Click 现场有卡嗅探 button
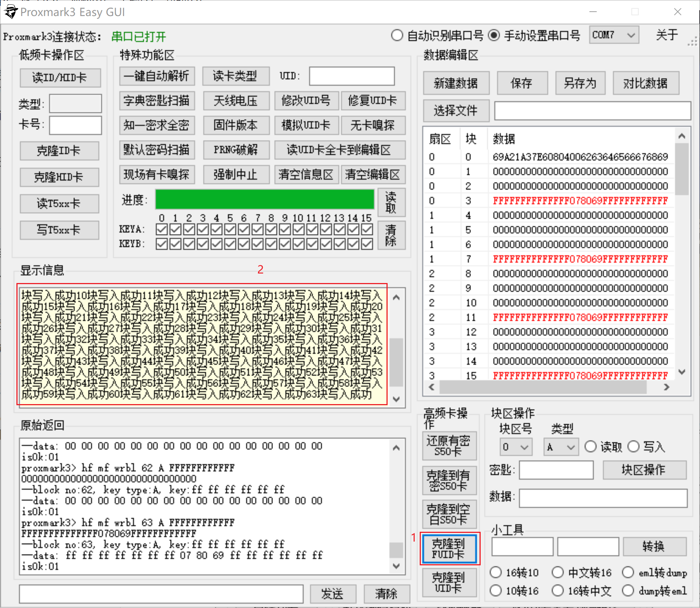This screenshot has width=700, height=608. click(x=157, y=175)
